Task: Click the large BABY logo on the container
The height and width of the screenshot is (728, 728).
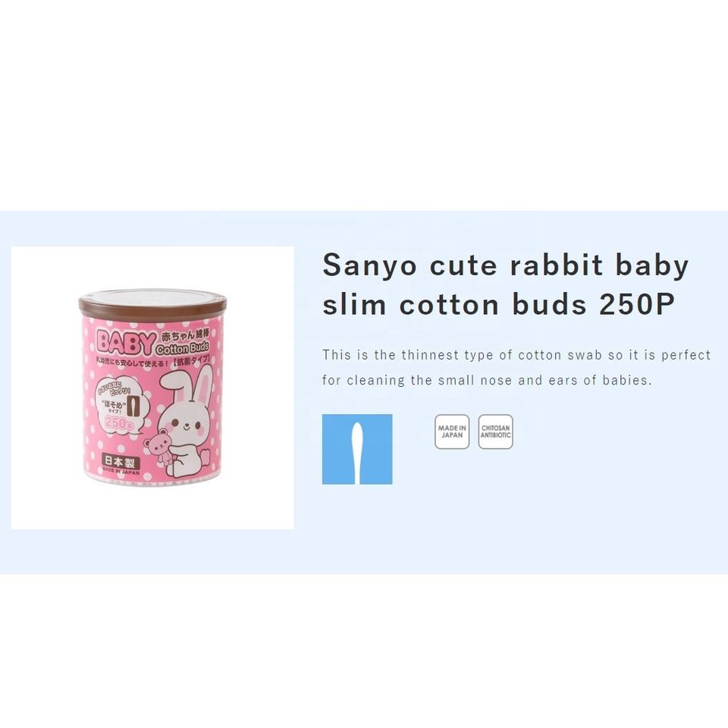Action: pos(124,342)
